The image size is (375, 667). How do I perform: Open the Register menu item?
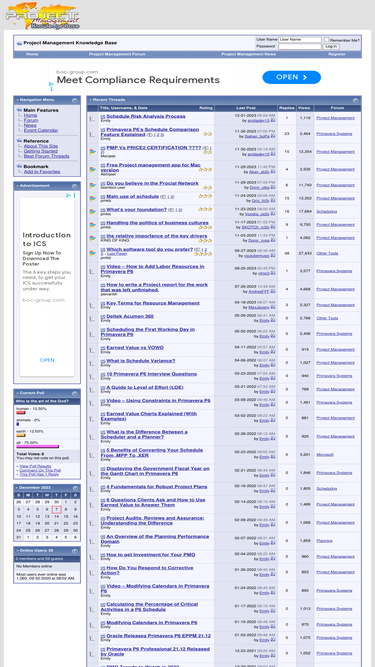(337, 54)
